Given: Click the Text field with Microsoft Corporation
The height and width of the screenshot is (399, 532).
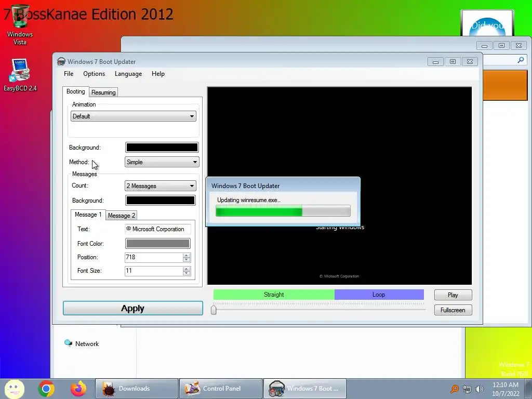Looking at the screenshot, I should pos(158,229).
